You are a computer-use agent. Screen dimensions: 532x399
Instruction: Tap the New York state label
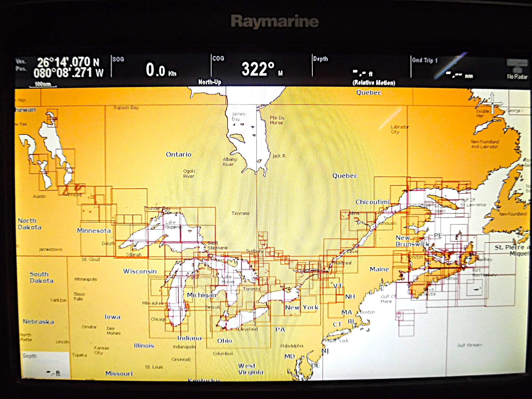[x=302, y=307]
